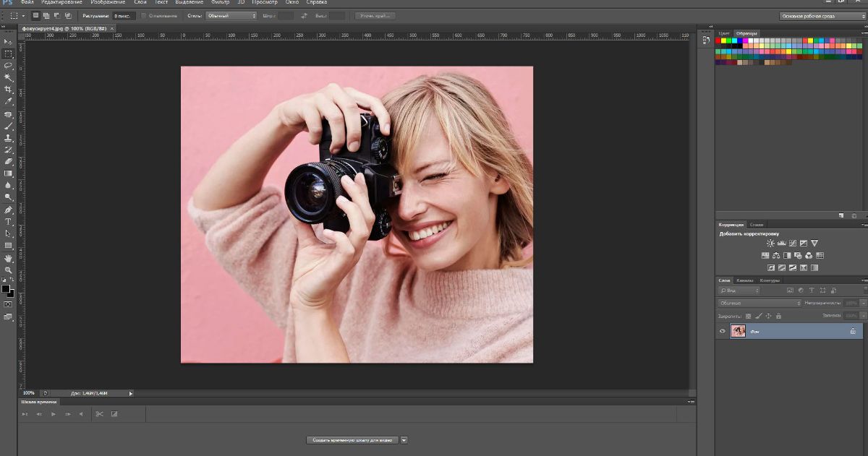Select the Crop tool
Viewport: 868px width, 456px height.
(9, 90)
